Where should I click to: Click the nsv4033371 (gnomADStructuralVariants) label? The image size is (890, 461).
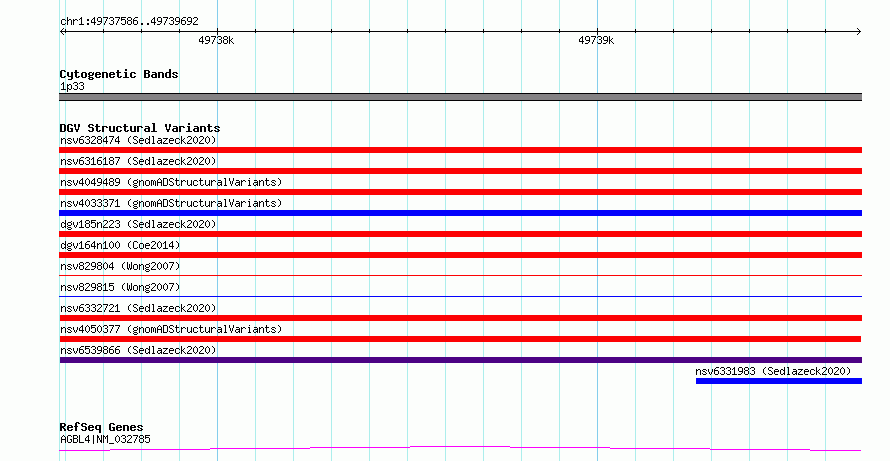pyautogui.click(x=171, y=203)
